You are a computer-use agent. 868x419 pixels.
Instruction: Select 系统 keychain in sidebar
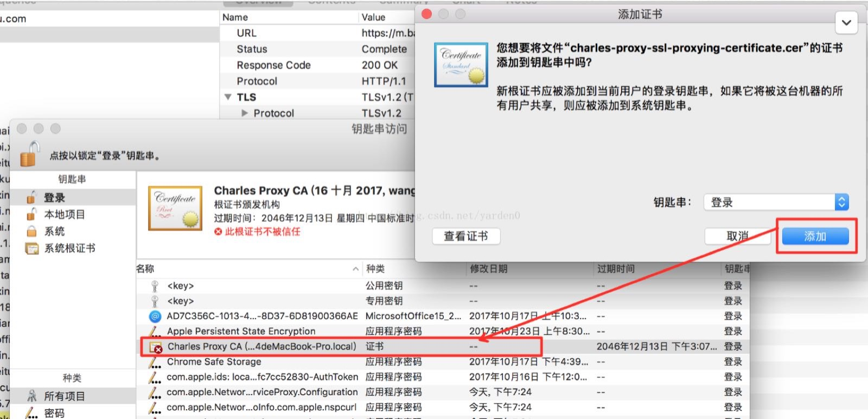(73, 231)
